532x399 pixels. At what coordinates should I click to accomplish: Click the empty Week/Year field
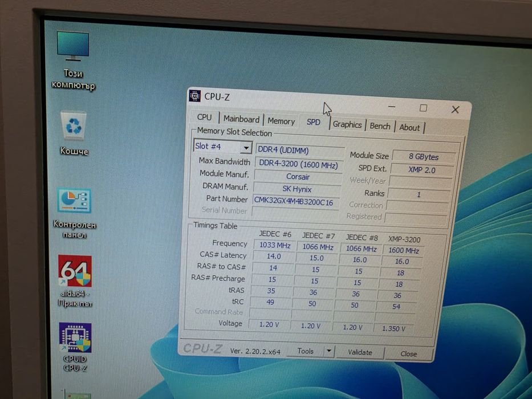420,182
